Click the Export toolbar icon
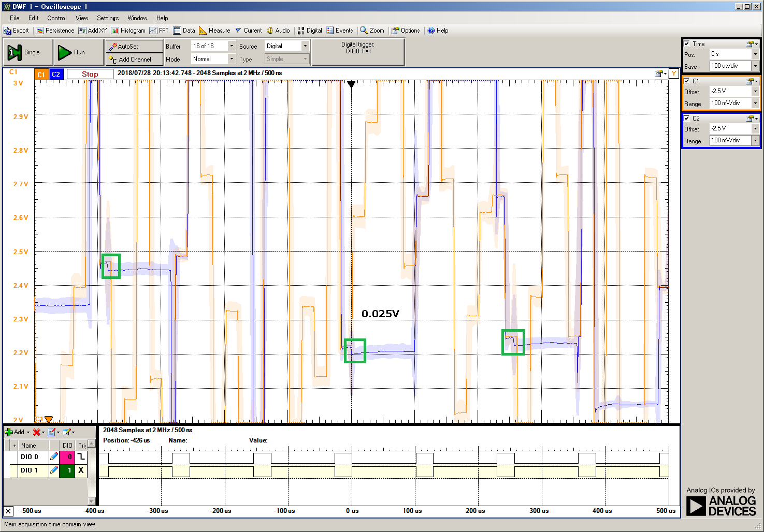This screenshot has width=764, height=532. tap(8, 31)
